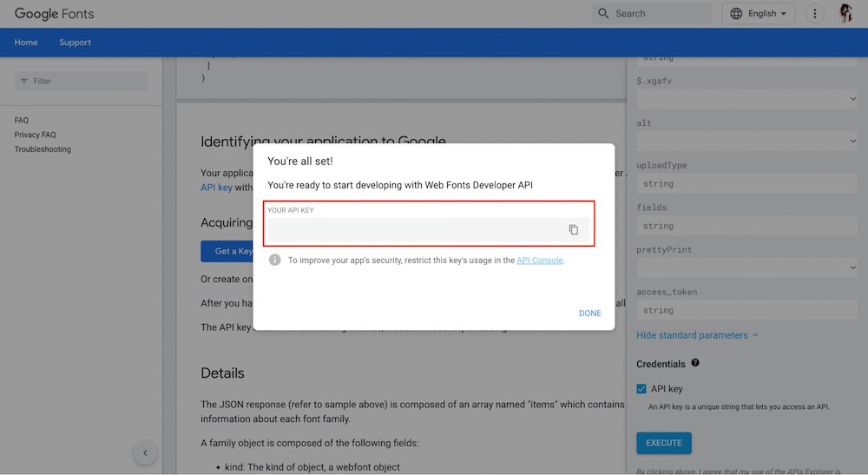Expand the alt parameter dropdown
Image resolution: width=868 pixels, height=475 pixels.
(x=746, y=142)
